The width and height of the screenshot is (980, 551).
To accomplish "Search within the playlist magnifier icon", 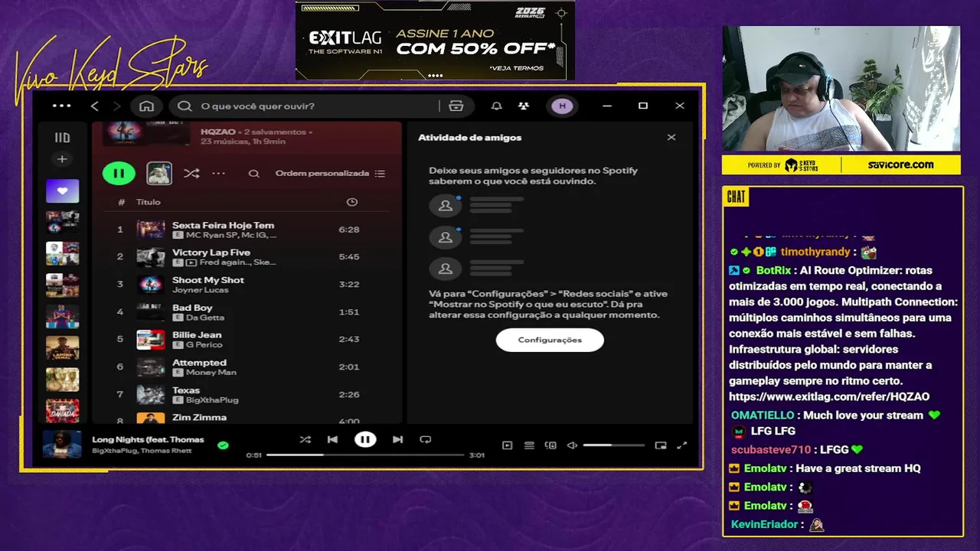I will click(x=253, y=174).
